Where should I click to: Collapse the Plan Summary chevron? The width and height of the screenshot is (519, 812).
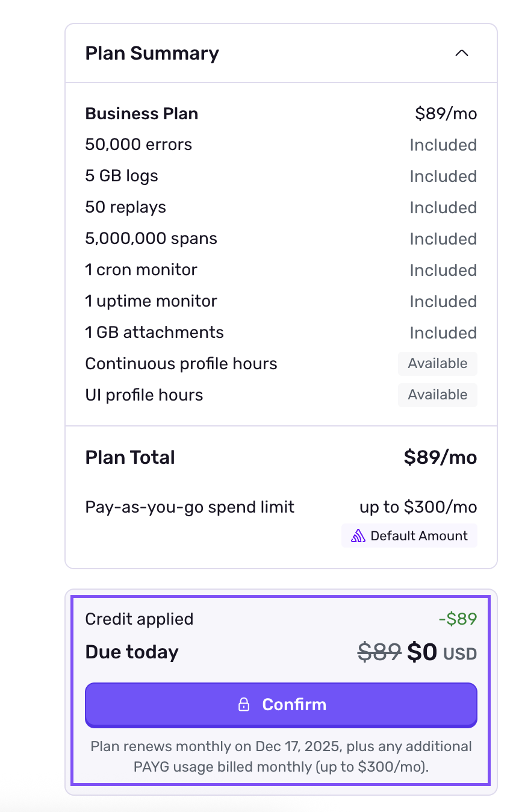click(x=461, y=53)
